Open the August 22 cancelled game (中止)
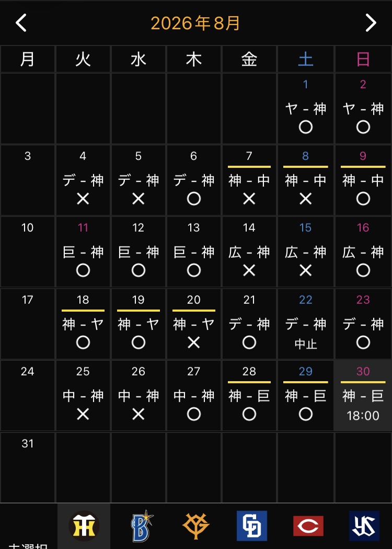This screenshot has height=549, width=392. (x=306, y=324)
